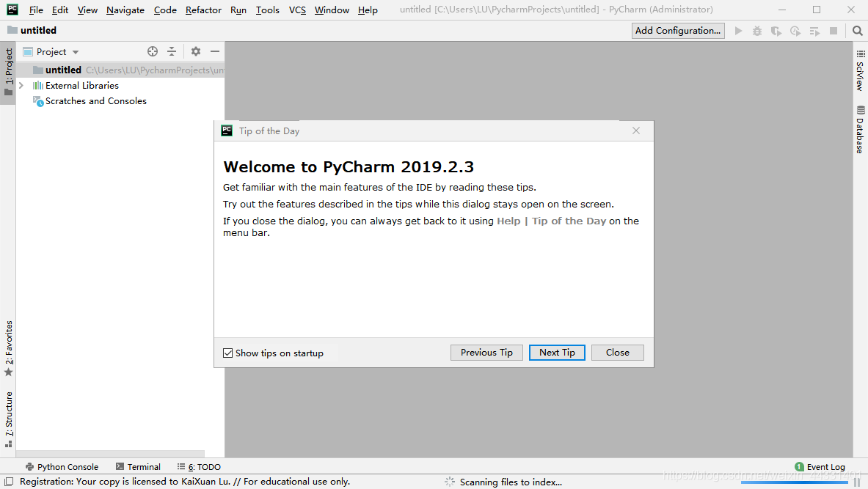Click the Scratches and Consoles icon
868x489 pixels.
click(x=37, y=100)
